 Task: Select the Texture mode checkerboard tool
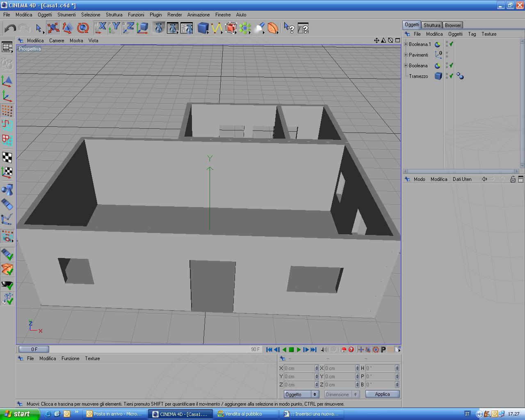(7, 157)
